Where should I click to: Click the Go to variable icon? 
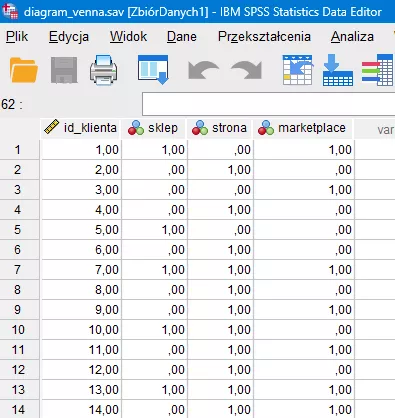pos(338,70)
